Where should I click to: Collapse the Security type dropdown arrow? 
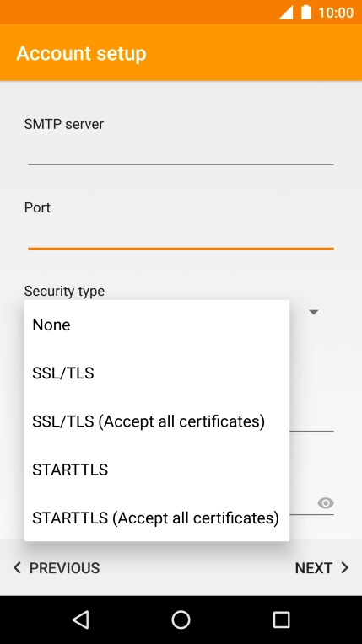(314, 312)
